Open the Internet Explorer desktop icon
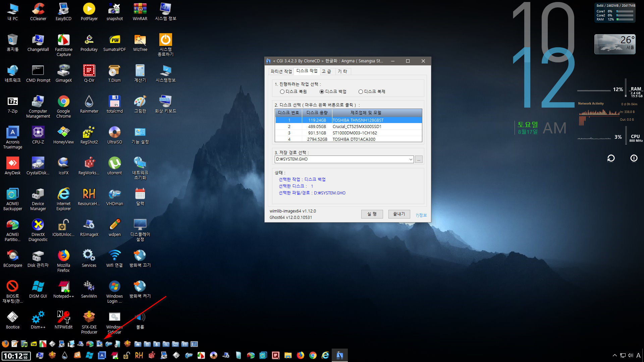 [x=63, y=199]
